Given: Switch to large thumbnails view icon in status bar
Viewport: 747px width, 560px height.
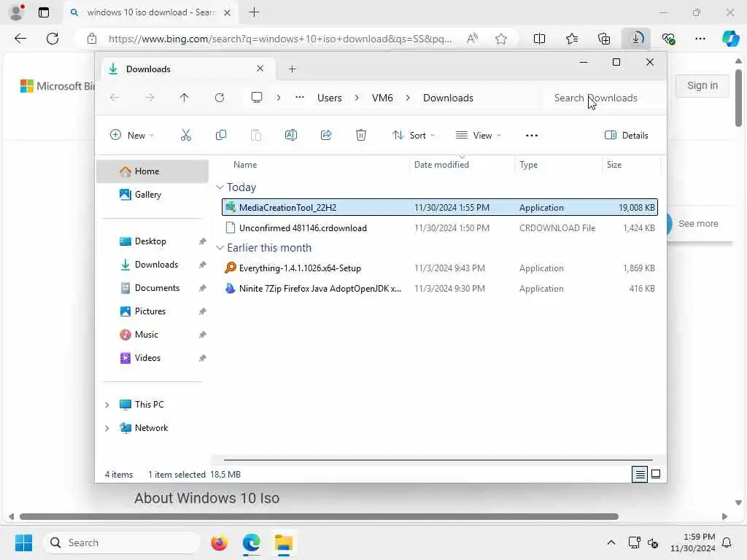Looking at the screenshot, I should coord(656,474).
